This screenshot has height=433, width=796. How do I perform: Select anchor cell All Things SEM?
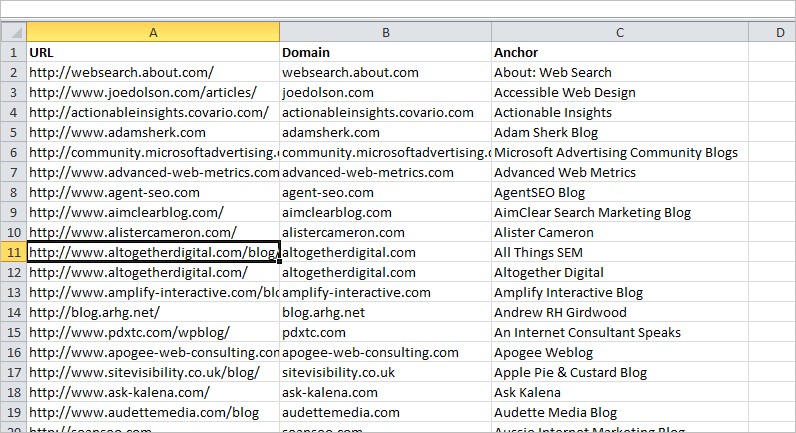point(620,252)
